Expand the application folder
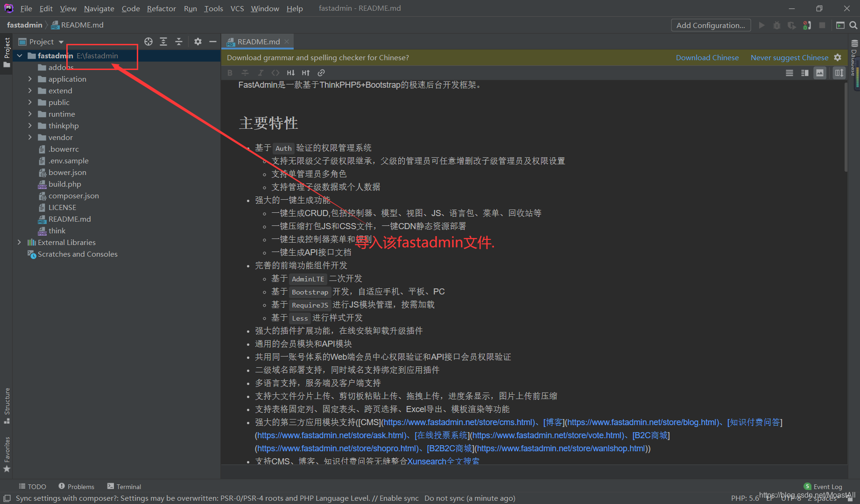This screenshot has height=504, width=860. click(30, 79)
